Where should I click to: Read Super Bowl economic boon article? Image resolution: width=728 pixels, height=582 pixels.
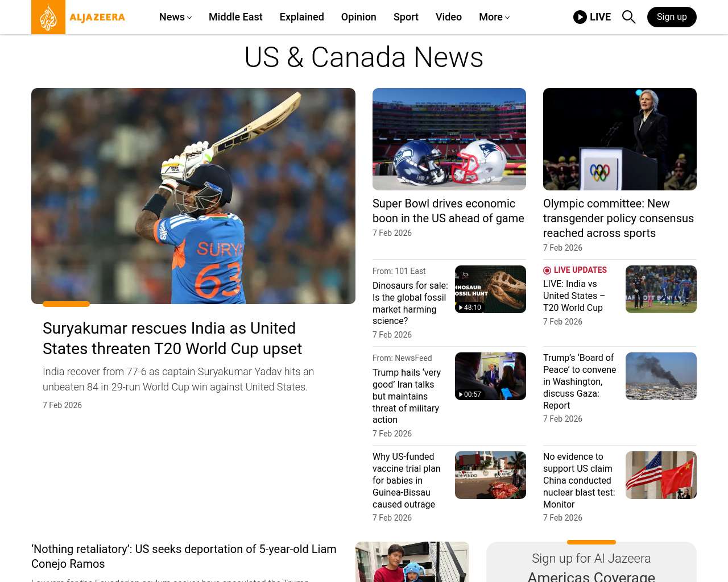pyautogui.click(x=448, y=211)
